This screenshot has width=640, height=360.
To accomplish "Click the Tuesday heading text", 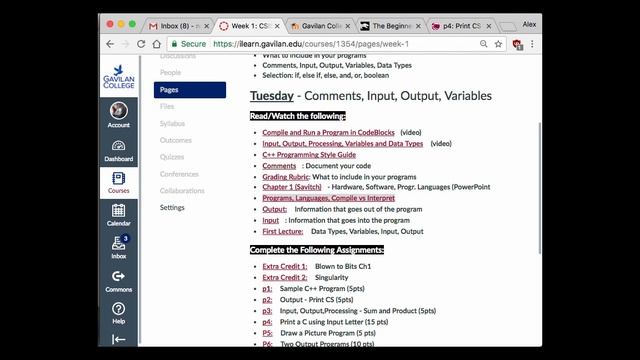I will point(272,96).
